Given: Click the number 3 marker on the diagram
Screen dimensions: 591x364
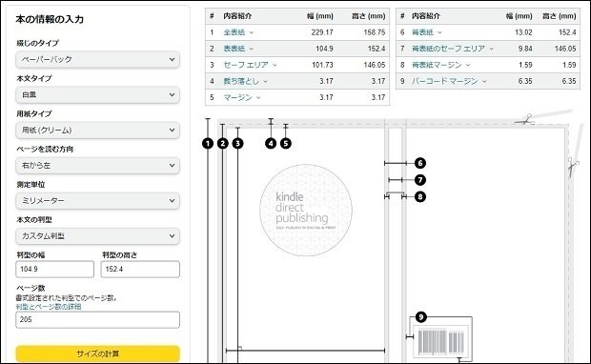Looking at the screenshot, I should click(237, 143).
